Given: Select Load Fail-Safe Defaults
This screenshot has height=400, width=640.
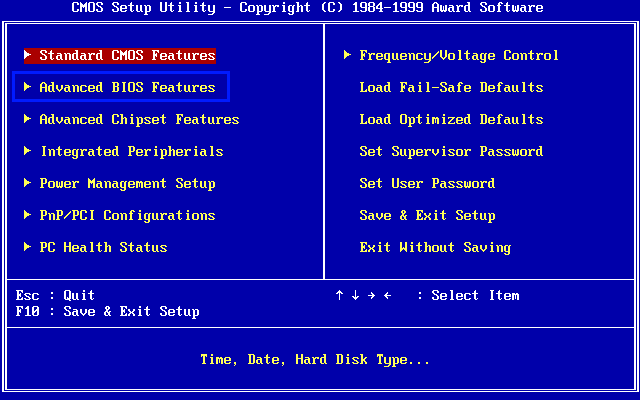Looking at the screenshot, I should click(451, 87).
